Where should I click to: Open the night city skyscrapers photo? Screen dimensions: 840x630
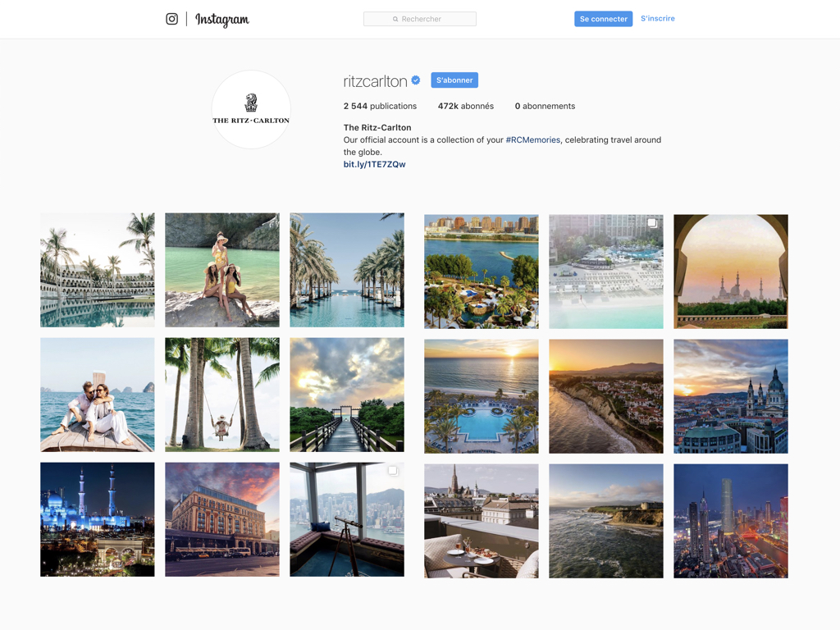click(731, 521)
